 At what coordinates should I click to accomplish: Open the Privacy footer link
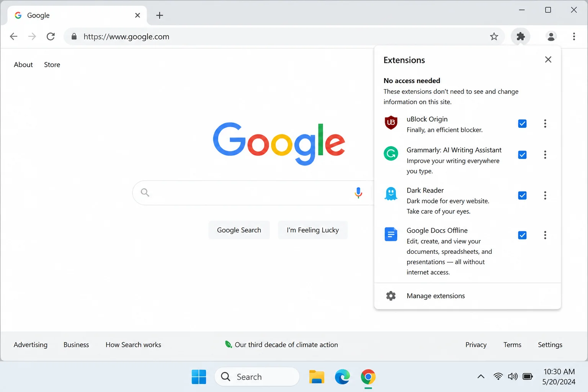(x=476, y=345)
